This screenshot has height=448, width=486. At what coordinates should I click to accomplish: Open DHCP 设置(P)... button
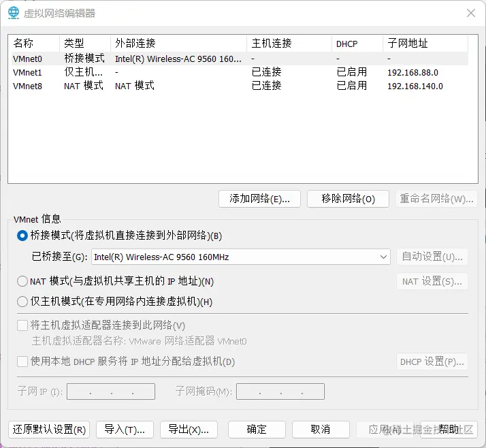click(x=432, y=362)
